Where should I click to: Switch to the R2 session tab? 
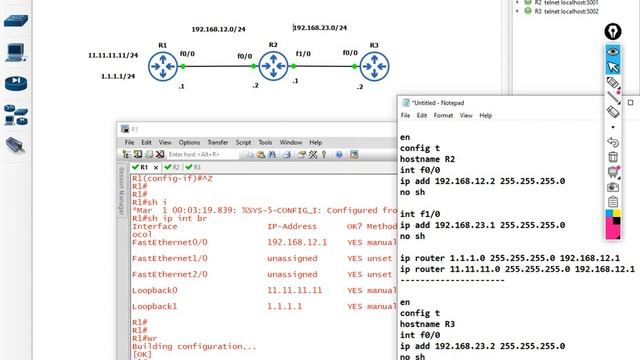172,167
